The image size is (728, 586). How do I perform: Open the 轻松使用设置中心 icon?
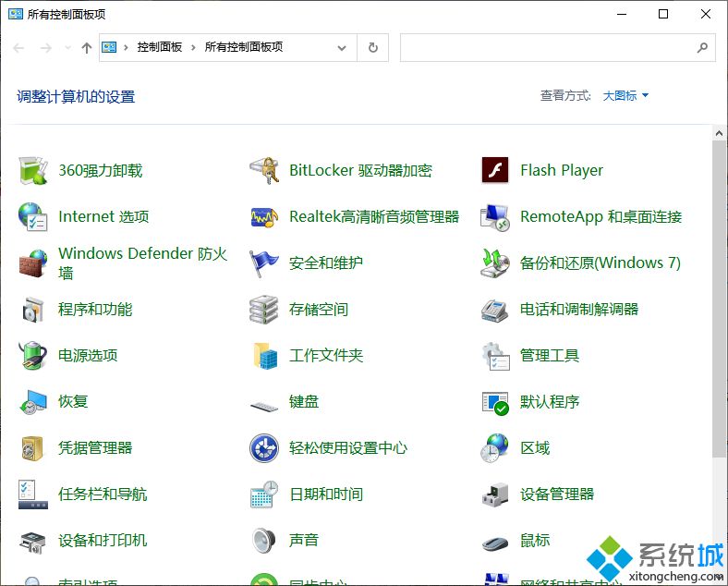pos(264,448)
